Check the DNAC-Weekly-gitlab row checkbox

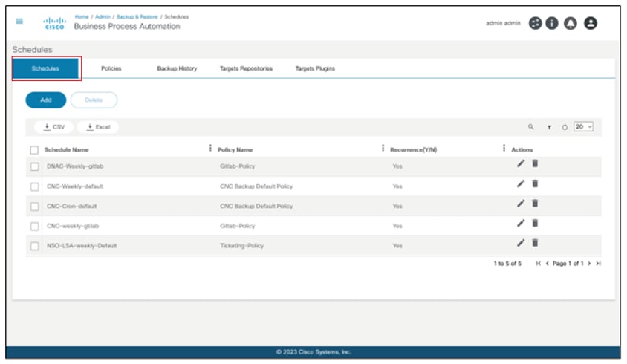pos(35,166)
